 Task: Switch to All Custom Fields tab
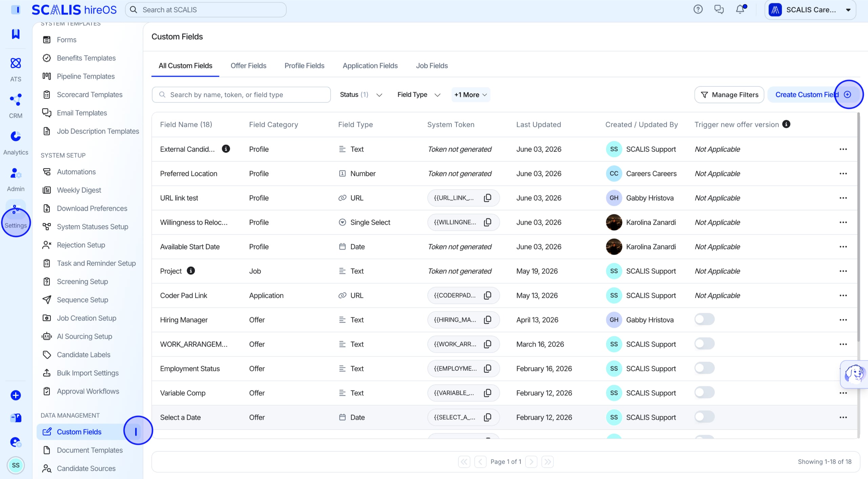click(x=185, y=66)
